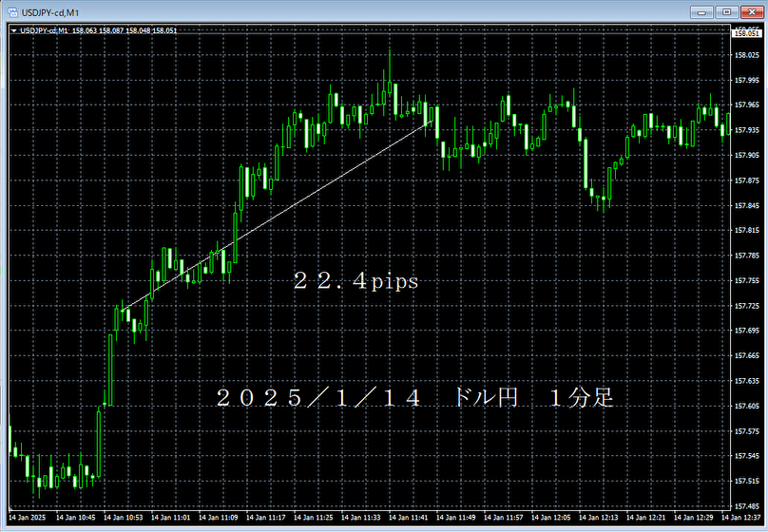Select the 22.4pips text label

coord(355,281)
